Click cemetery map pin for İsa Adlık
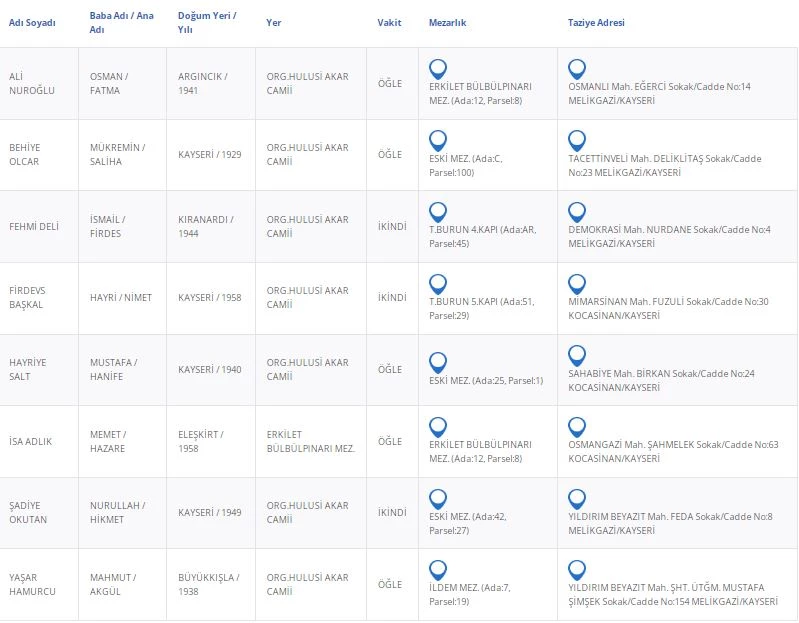 click(x=437, y=426)
